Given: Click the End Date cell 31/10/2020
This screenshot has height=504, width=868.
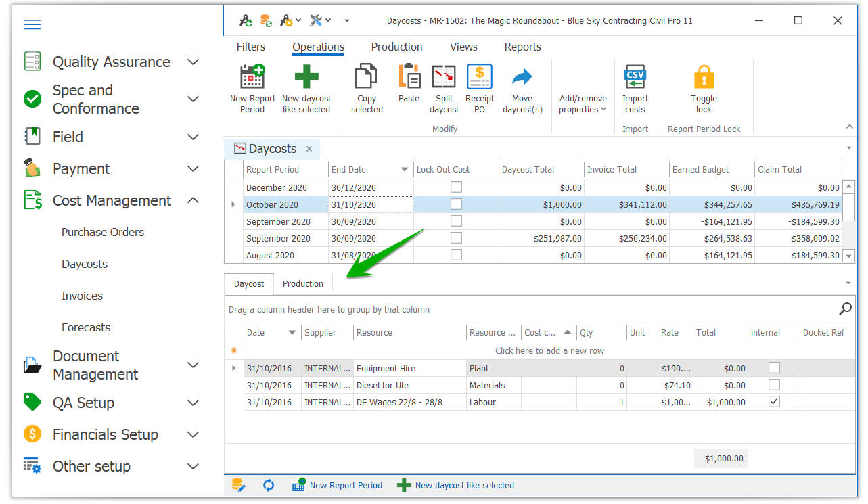Looking at the screenshot, I should 371,204.
